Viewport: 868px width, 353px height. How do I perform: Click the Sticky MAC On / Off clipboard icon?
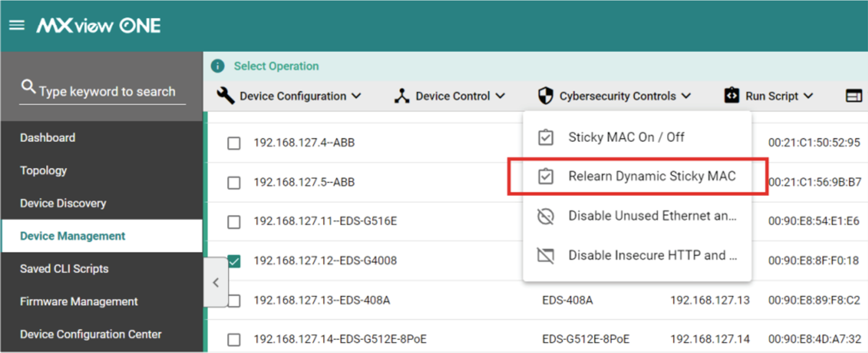point(546,137)
